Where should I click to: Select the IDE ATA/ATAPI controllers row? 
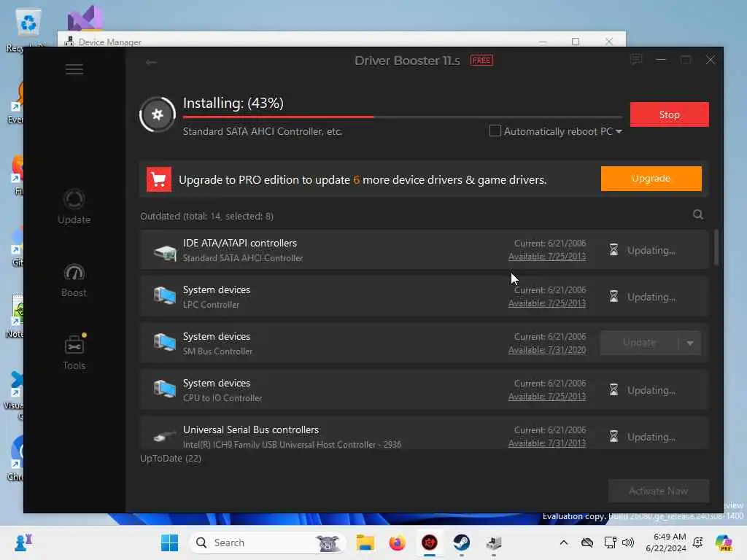[x=424, y=250]
